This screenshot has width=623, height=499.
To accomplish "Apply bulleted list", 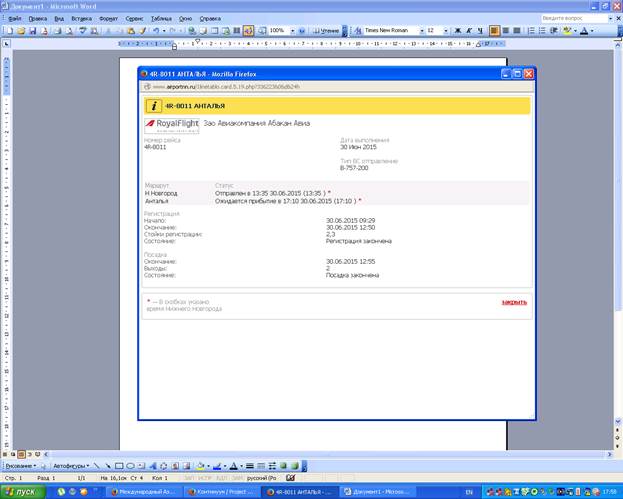I will pyautogui.click(x=542, y=31).
